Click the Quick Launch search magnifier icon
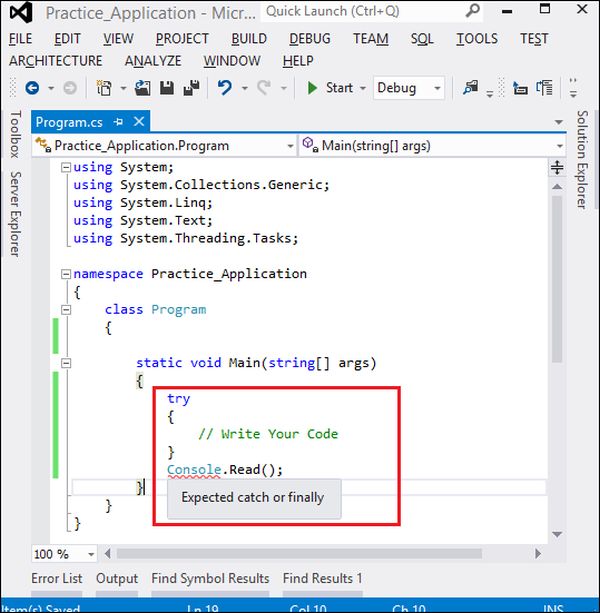Screen dimensions: 600x613 pos(473,11)
